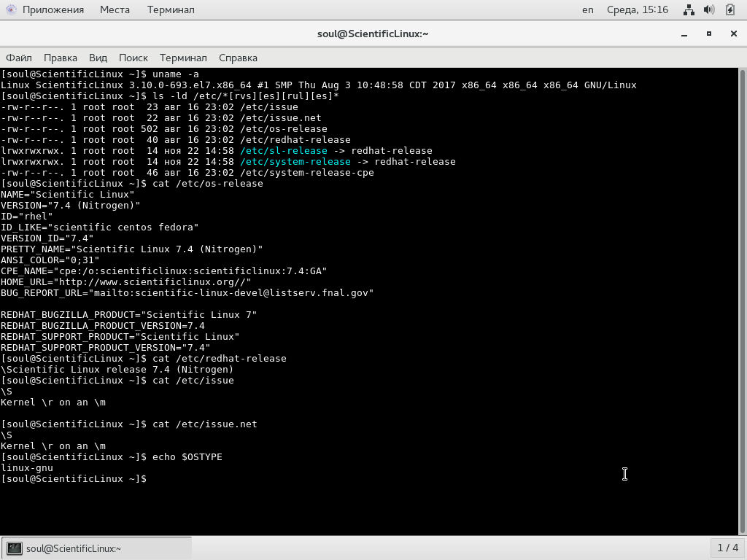Image resolution: width=747 pixels, height=560 pixels.
Task: Open the Терминал menu in terminal menubar
Action: pos(183,58)
